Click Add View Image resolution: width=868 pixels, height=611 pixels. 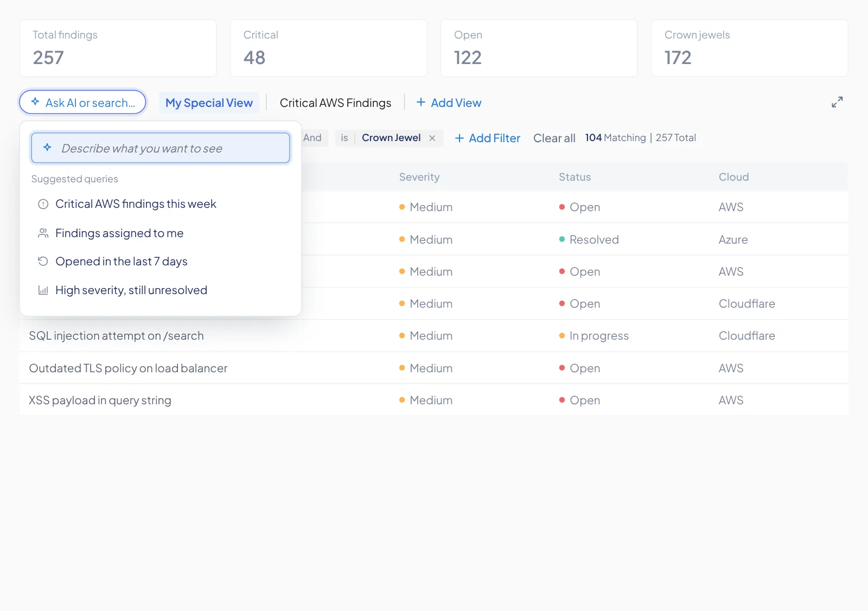[x=449, y=103]
